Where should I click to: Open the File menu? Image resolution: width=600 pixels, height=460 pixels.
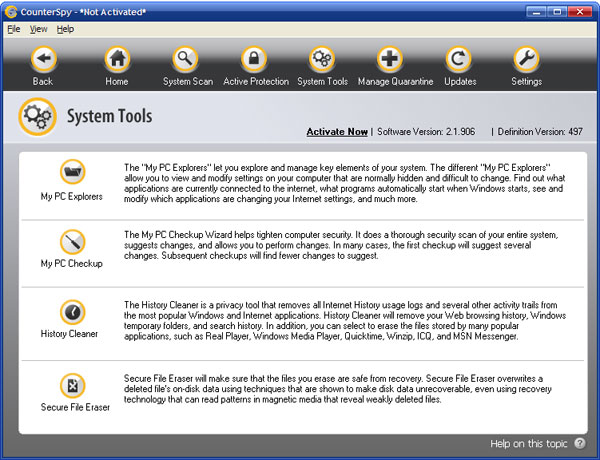coord(14,29)
